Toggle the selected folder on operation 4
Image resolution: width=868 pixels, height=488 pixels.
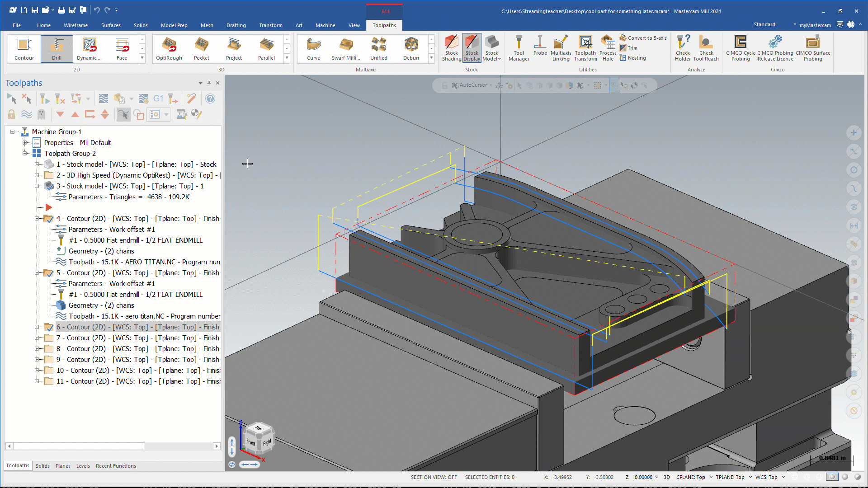pos(48,219)
